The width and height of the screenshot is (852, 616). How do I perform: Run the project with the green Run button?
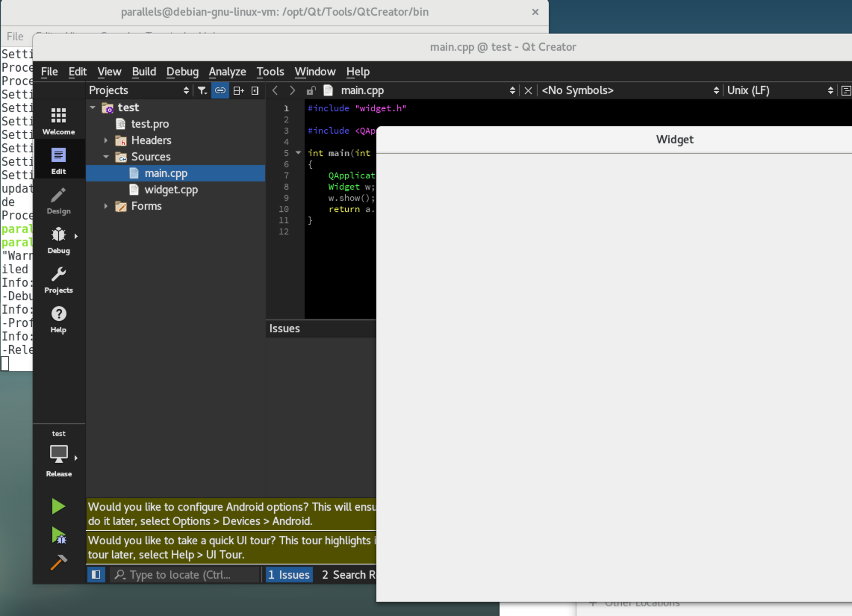pyautogui.click(x=59, y=506)
